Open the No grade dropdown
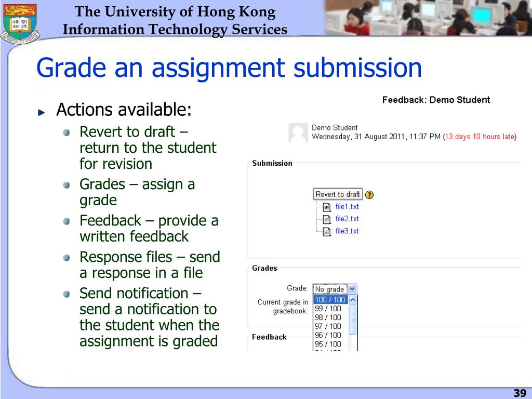The image size is (532, 399). click(335, 289)
